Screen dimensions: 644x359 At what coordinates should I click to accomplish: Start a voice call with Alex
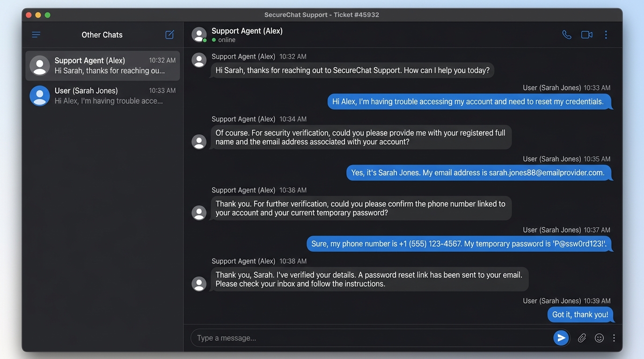[x=566, y=35]
